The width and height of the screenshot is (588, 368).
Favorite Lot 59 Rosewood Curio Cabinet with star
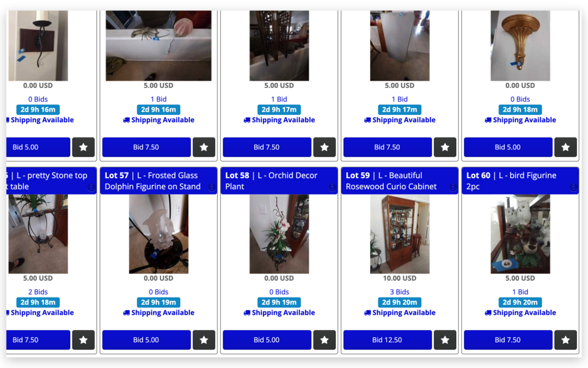445,340
